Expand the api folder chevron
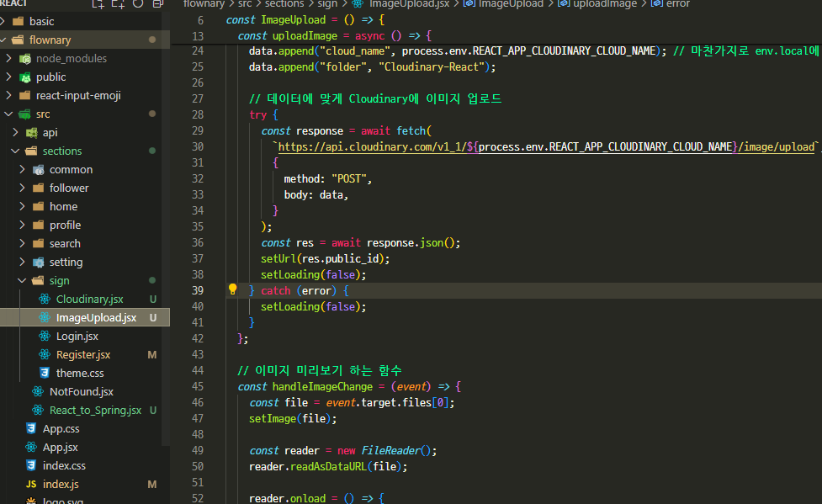The width and height of the screenshot is (822, 504). point(15,133)
